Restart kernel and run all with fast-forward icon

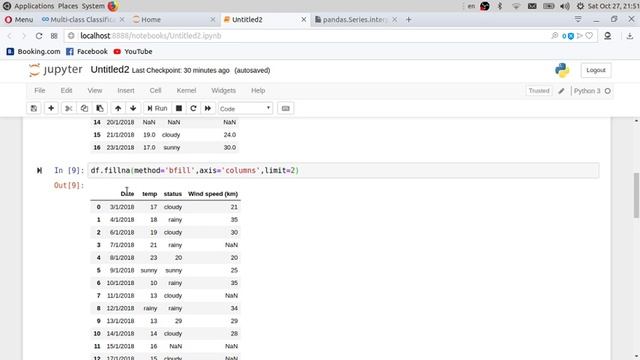(208, 109)
